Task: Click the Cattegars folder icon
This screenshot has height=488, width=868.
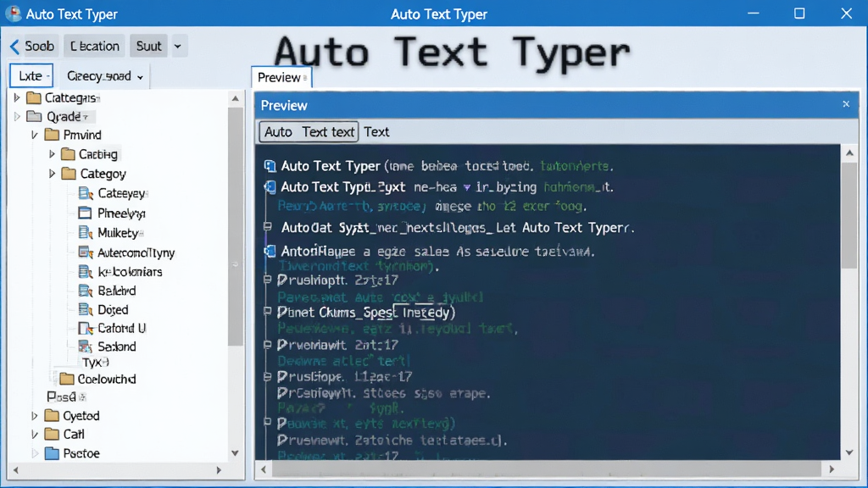Action: pyautogui.click(x=34, y=98)
